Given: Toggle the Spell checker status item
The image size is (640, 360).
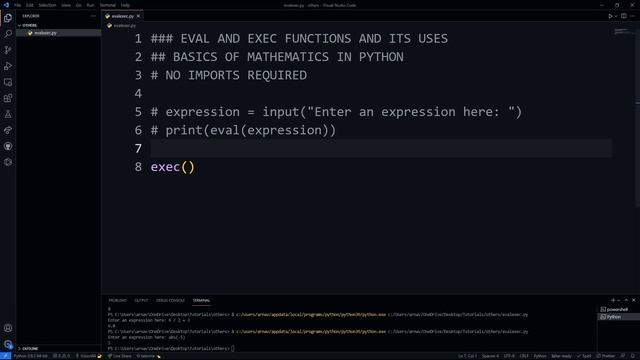Looking at the screenshot, I should click(584, 356).
